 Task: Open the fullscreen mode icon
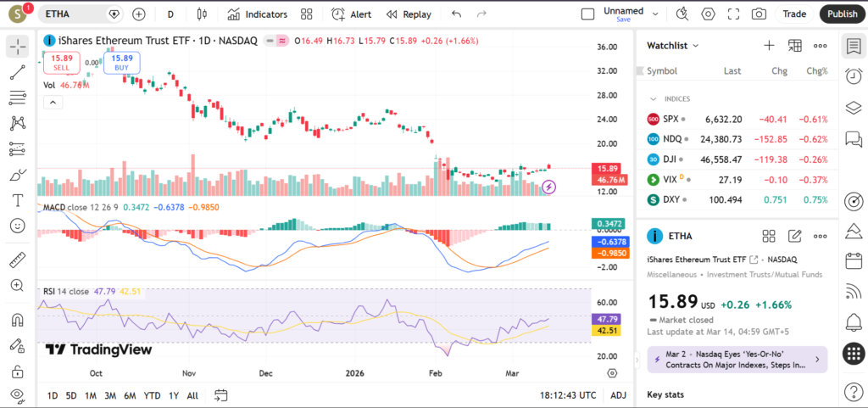tap(734, 14)
